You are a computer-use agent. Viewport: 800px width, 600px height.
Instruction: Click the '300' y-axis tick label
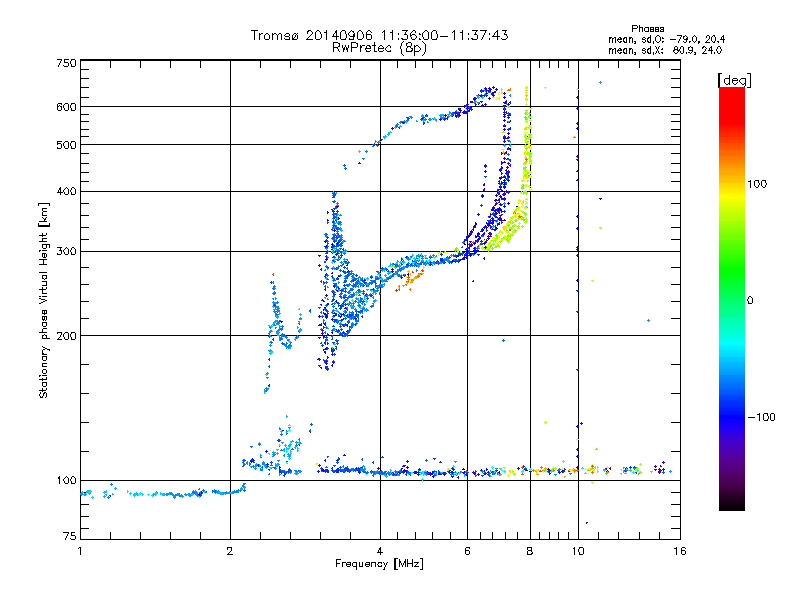click(66, 251)
